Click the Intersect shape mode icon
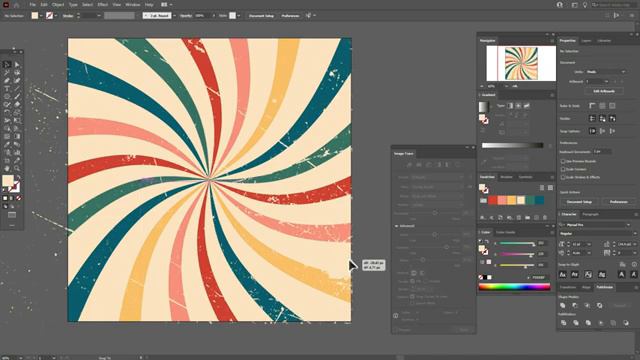The width and height of the screenshot is (640, 360). pyautogui.click(x=587, y=305)
